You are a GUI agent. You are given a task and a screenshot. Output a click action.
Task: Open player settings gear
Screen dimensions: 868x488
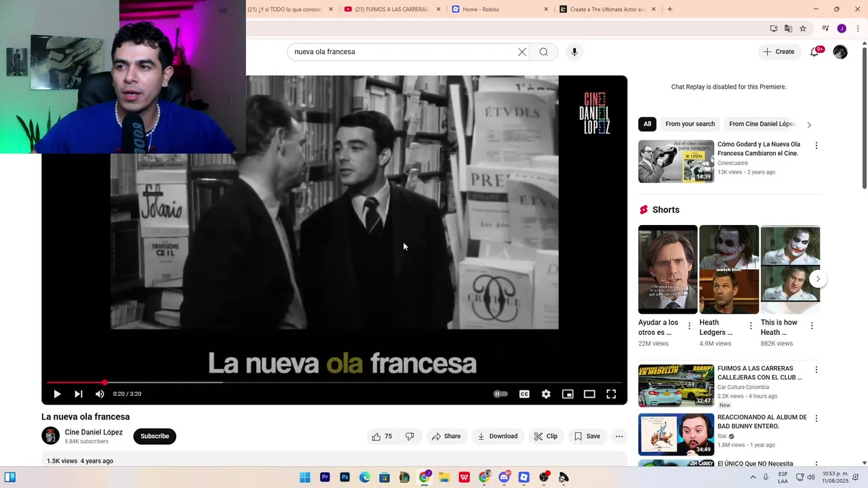point(546,394)
